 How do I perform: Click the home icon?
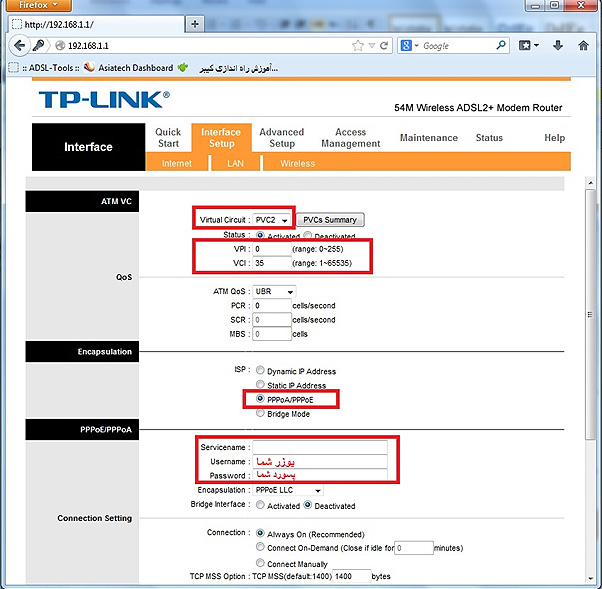pos(583,46)
